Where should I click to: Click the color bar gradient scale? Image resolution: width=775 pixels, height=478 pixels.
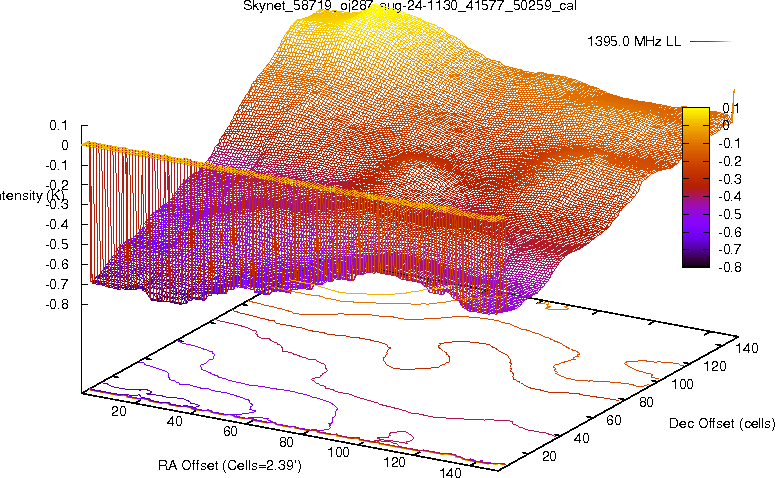696,187
